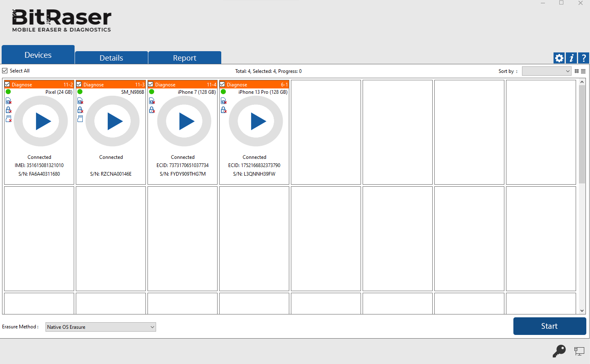The width and height of the screenshot is (590, 364).
Task: Uncheck the iPhone 13 Pro checkbox (slot 6-1)
Action: 222,84
